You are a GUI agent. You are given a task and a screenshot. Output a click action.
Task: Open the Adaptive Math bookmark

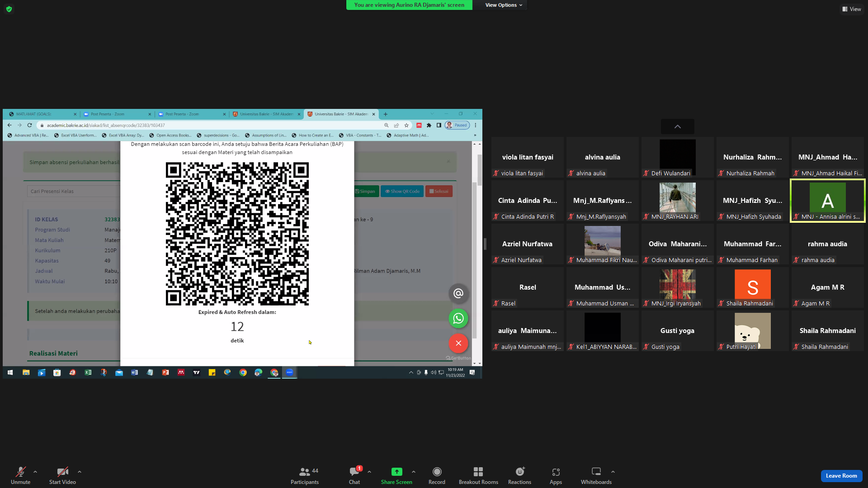coord(408,135)
